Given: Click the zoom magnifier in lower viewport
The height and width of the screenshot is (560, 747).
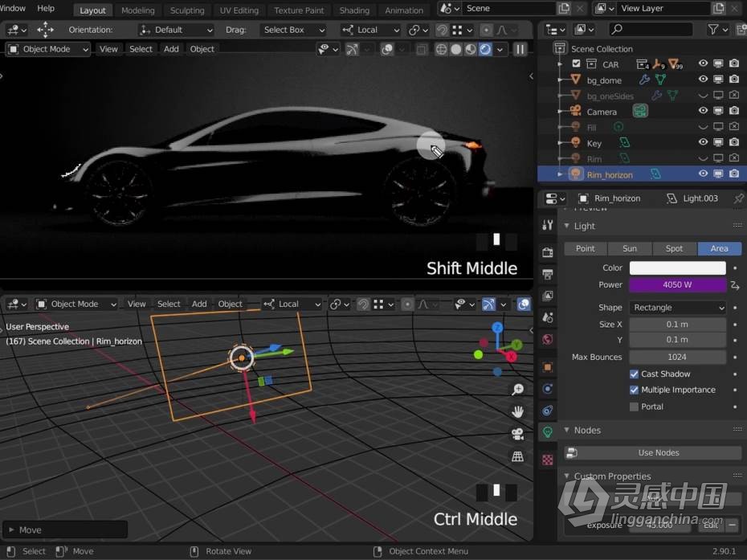Looking at the screenshot, I should (x=517, y=390).
